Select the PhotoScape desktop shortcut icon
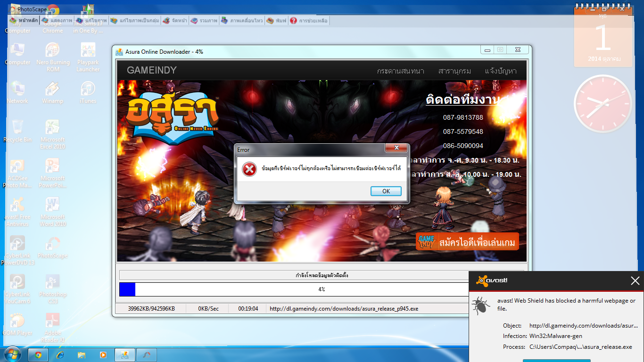Viewport: 644px width, 362px height. 53,247
